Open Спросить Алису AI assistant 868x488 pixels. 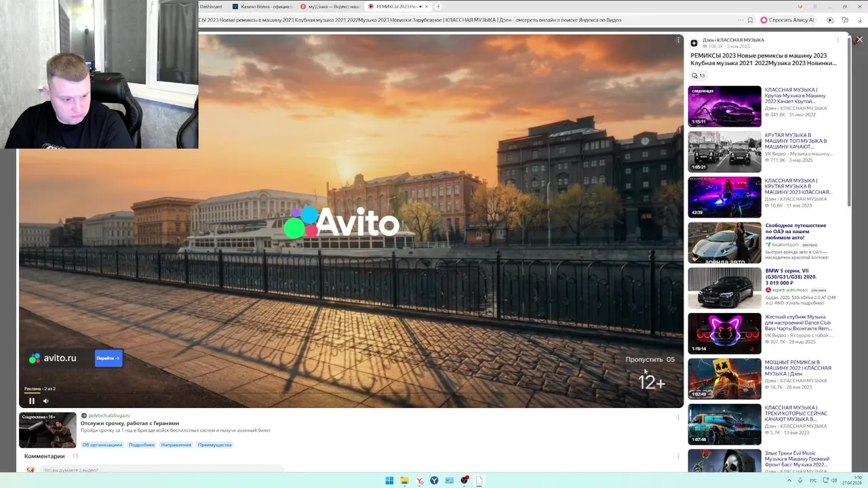tap(787, 20)
